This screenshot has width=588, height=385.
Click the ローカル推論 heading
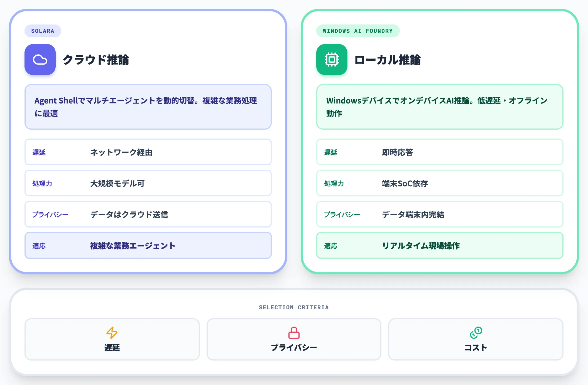click(388, 60)
